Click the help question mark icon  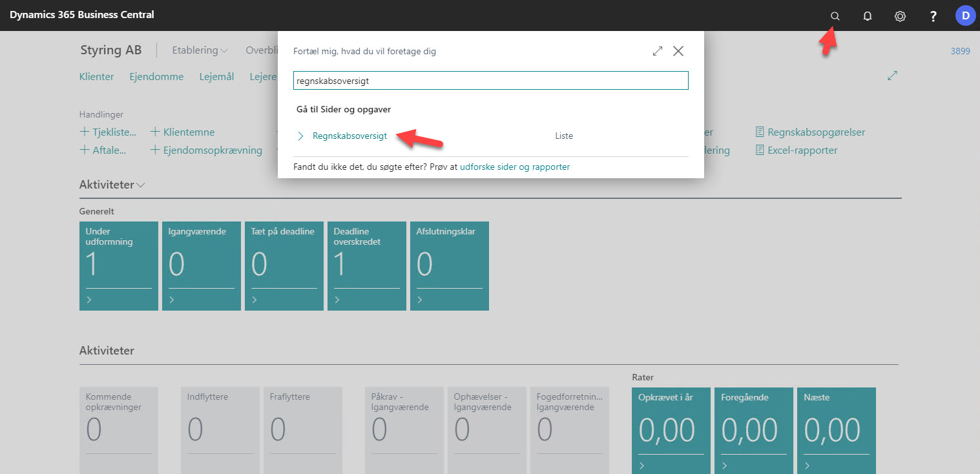(x=933, y=16)
